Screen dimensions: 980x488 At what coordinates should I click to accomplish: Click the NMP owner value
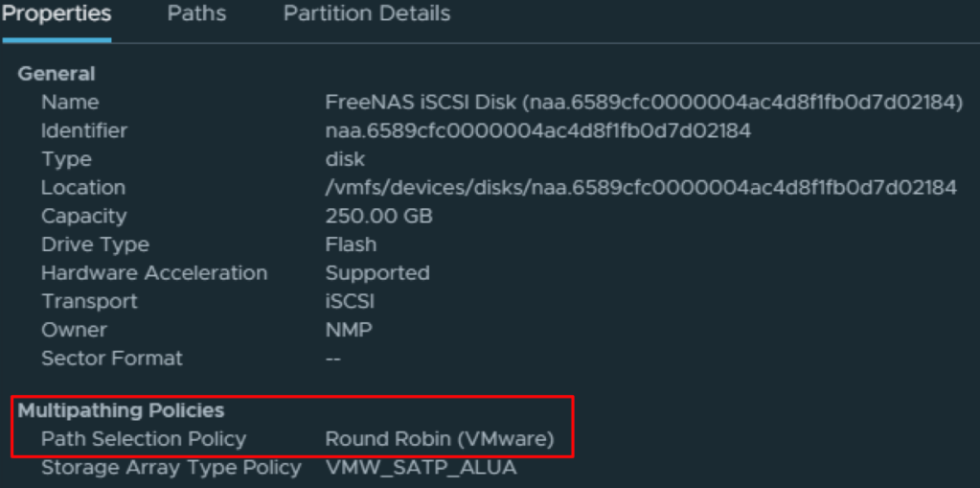[349, 330]
